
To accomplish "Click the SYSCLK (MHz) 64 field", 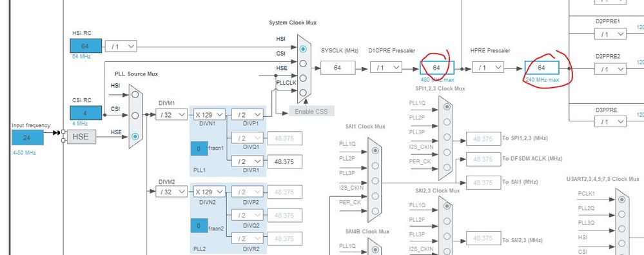I will pos(338,67).
